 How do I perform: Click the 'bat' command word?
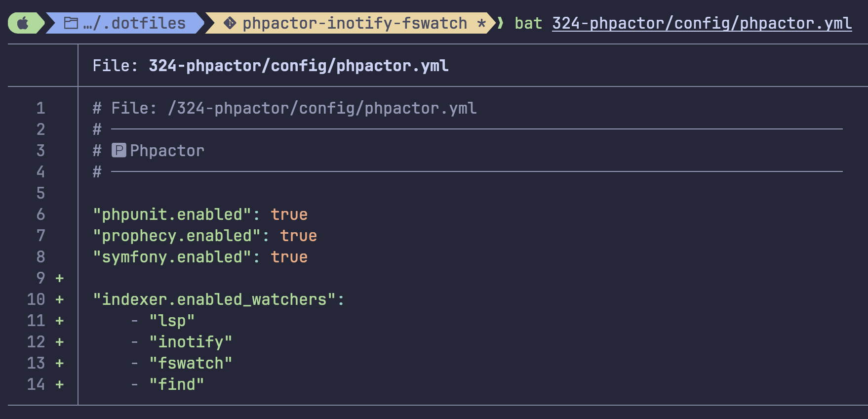528,23
